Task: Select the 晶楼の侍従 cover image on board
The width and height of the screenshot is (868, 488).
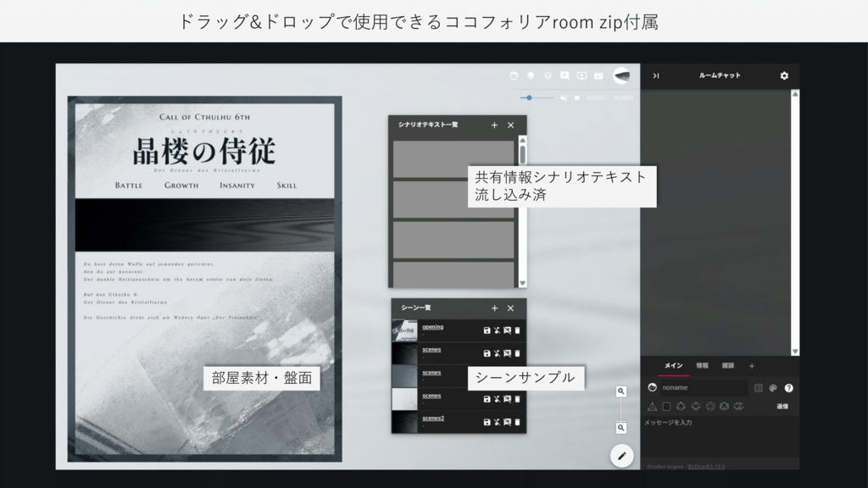Action: 205,279
